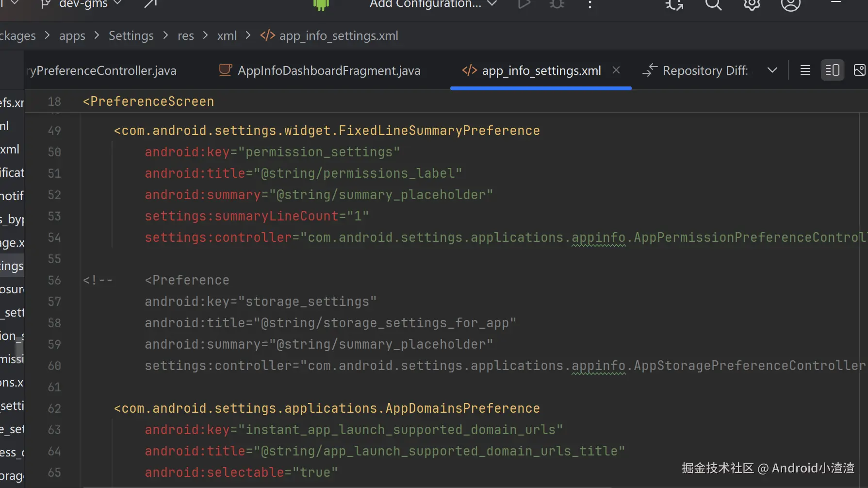The image size is (868, 488).
Task: Click the Search Everywhere magnifier icon
Action: pyautogui.click(x=713, y=5)
